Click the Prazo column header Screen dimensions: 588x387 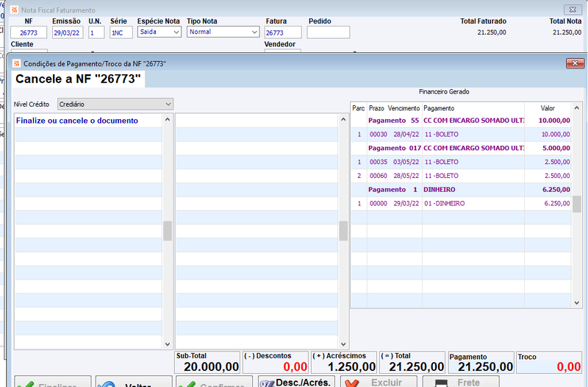tap(376, 108)
